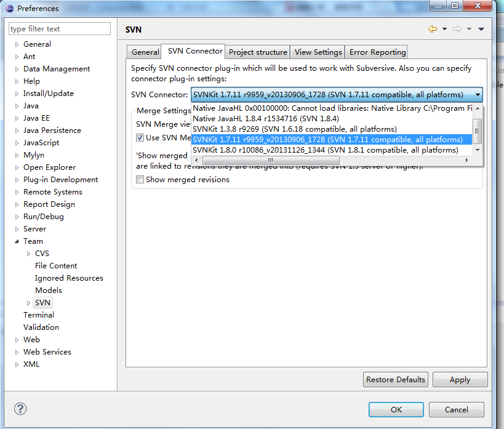Click dropdown horizontal scroll left arrow
This screenshot has width=504, height=429.
pyautogui.click(x=196, y=160)
